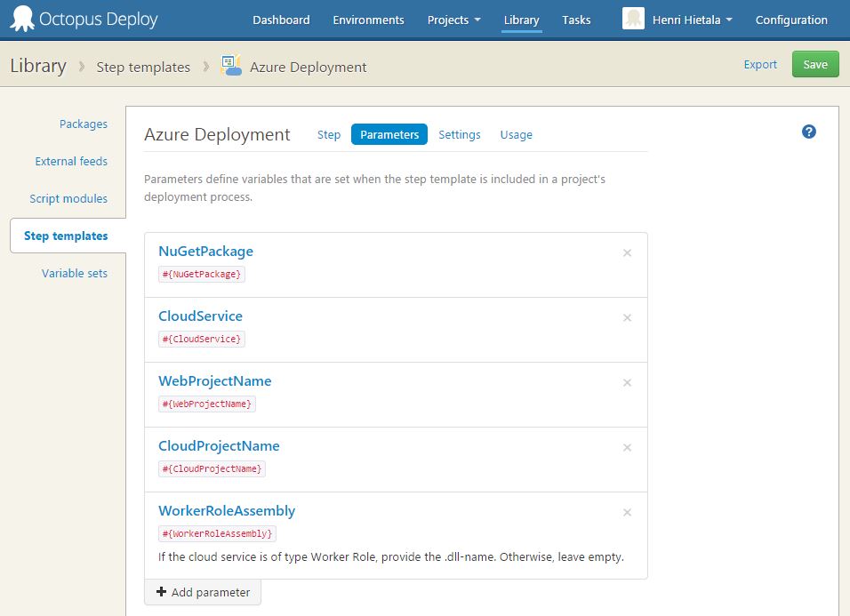Viewport: 850px width, 616px height.
Task: Switch to the Settings tab
Action: coord(459,134)
